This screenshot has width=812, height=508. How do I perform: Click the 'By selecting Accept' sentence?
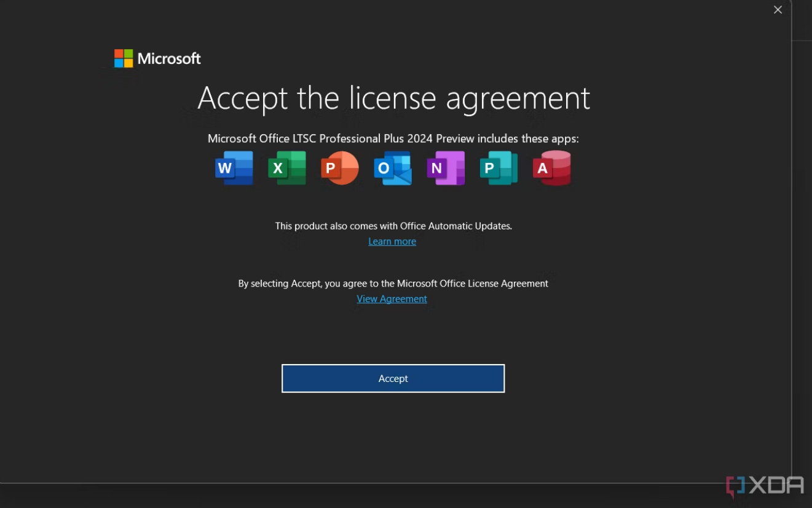point(393,284)
